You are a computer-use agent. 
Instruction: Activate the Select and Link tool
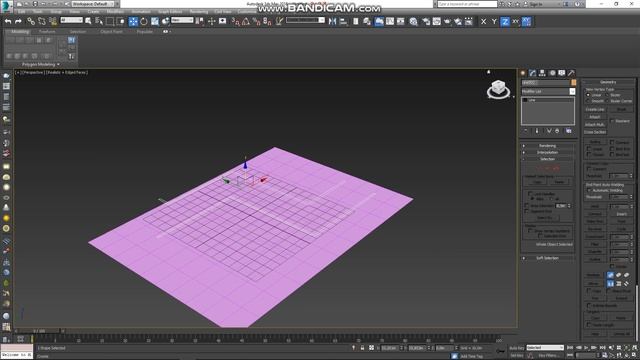31,21
